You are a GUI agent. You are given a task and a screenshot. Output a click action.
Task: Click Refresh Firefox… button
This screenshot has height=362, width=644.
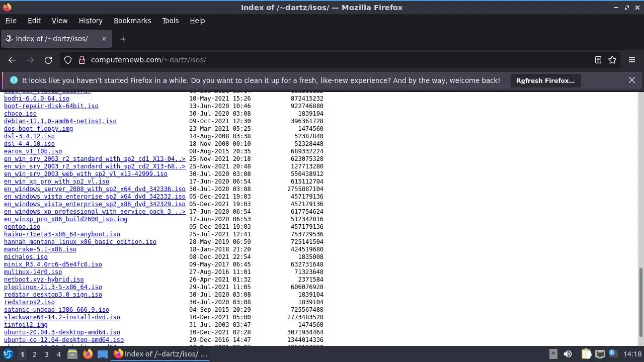545,80
